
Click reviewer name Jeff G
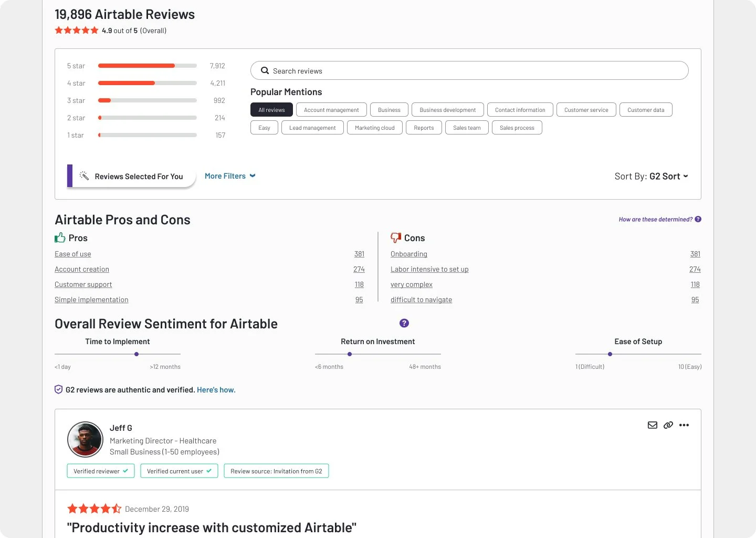click(x=121, y=428)
